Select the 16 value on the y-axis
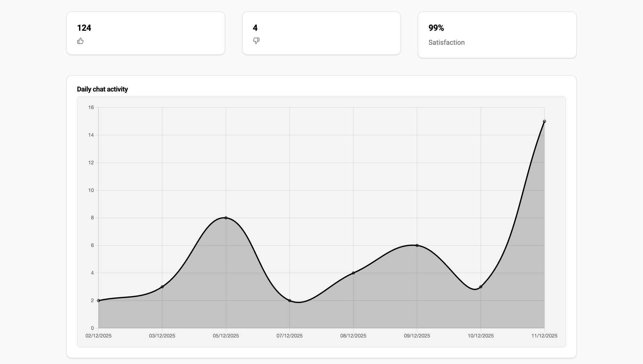Image resolution: width=643 pixels, height=364 pixels. [91, 107]
